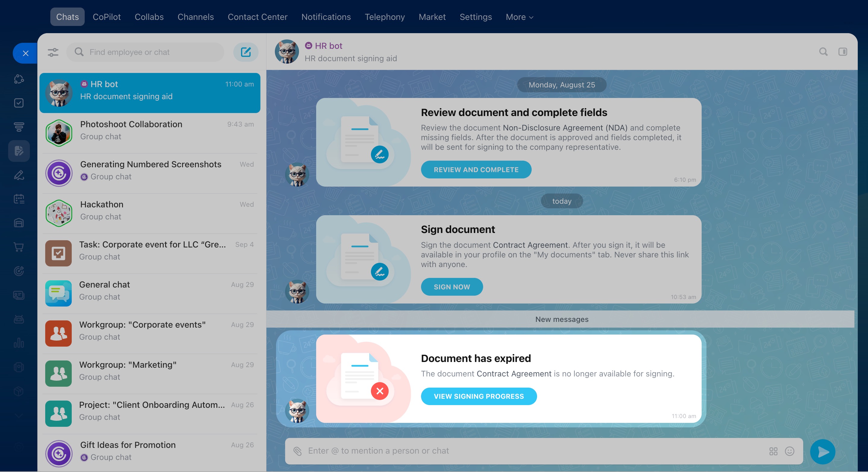The image size is (868, 472).
Task: Open chat list filter sliders icon
Action: (x=53, y=52)
